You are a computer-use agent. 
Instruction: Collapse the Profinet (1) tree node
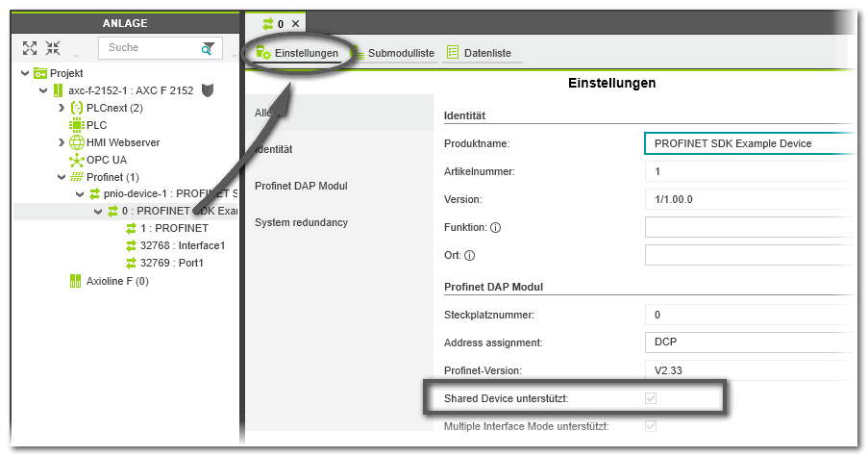62,177
